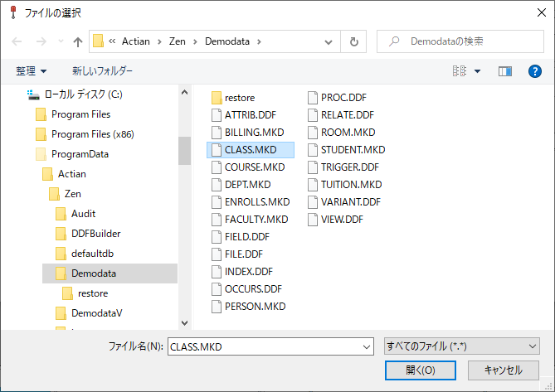Select the STUDENT.MKD file

click(x=353, y=149)
